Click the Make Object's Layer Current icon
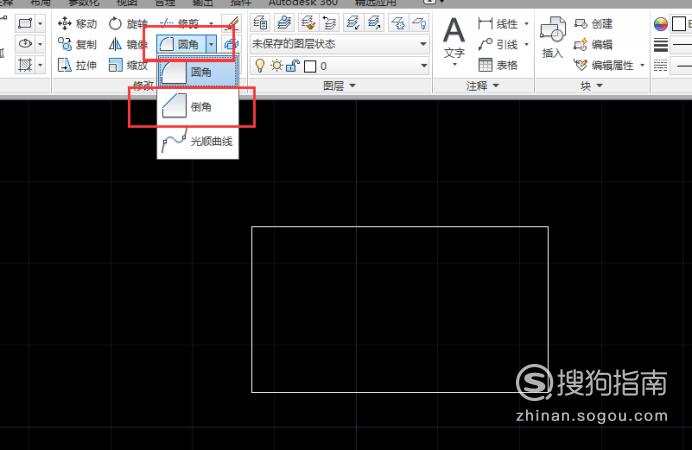Viewport: 692px width, 450px height. [x=285, y=22]
